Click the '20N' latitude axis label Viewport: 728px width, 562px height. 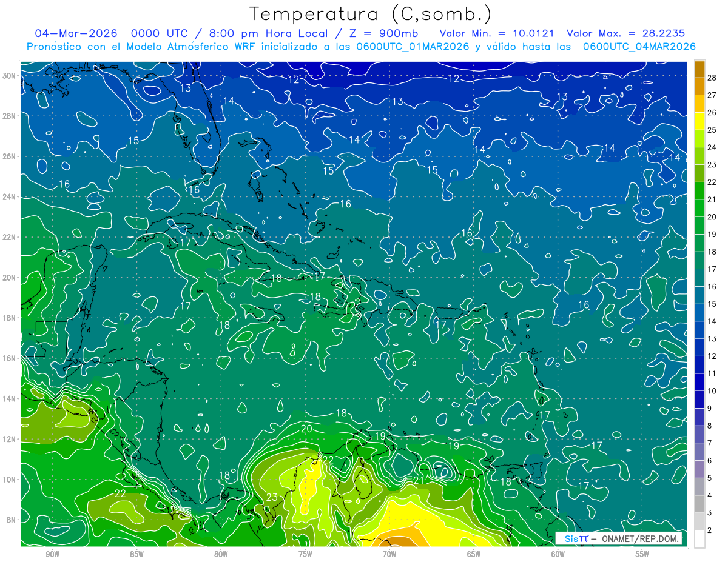(x=9, y=278)
